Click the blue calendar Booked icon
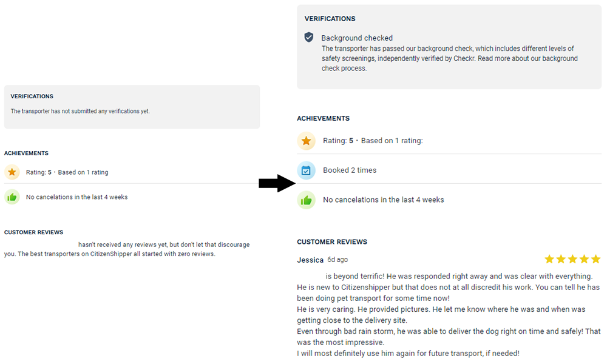The height and width of the screenshot is (364, 607). tap(306, 170)
